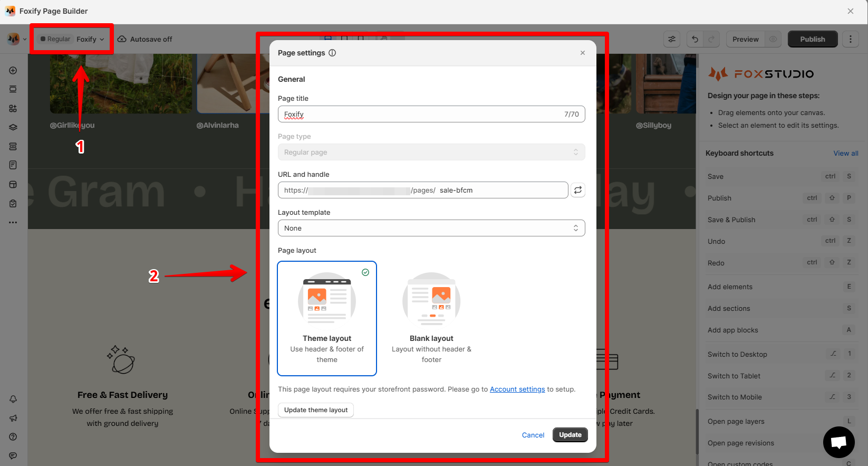Click the 'Switch to Desktop' shortcut row
Screen dimensions: 868x466
pos(782,354)
